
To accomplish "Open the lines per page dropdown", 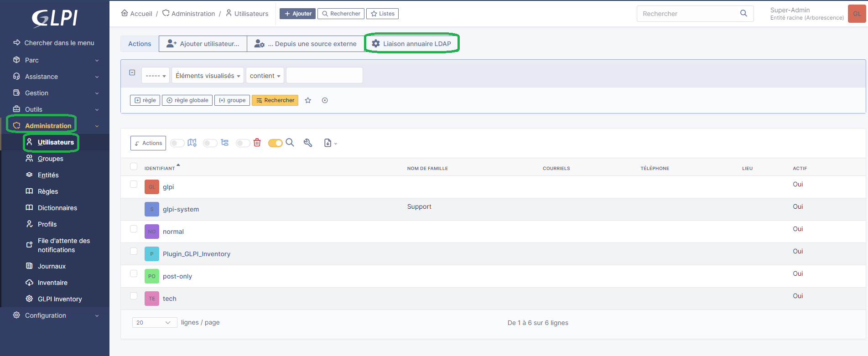I will (x=155, y=322).
